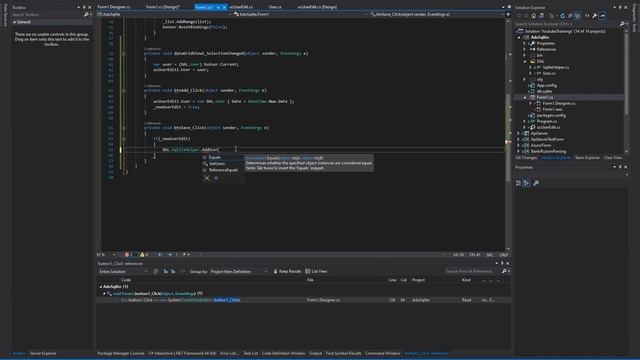
Task: Collapse the AdoSqlite project node in Solution Explorer
Action: pyautogui.click(x=519, y=37)
